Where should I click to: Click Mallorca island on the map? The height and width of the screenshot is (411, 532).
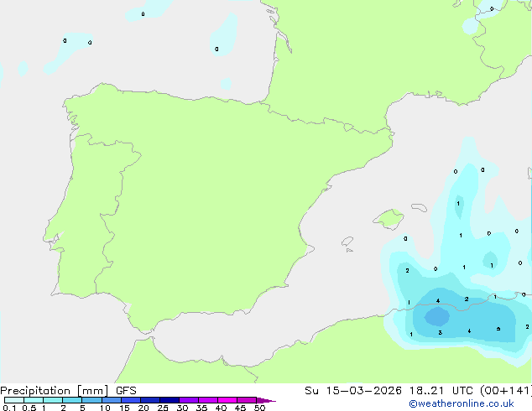389,219
